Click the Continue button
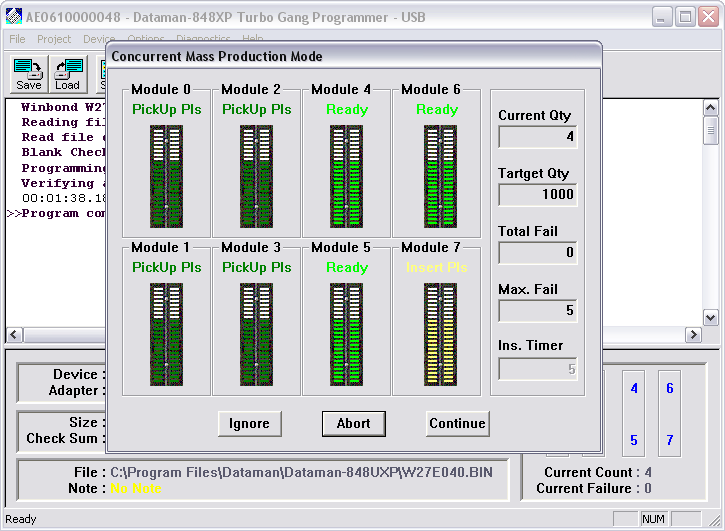725x531 pixels. [x=458, y=424]
